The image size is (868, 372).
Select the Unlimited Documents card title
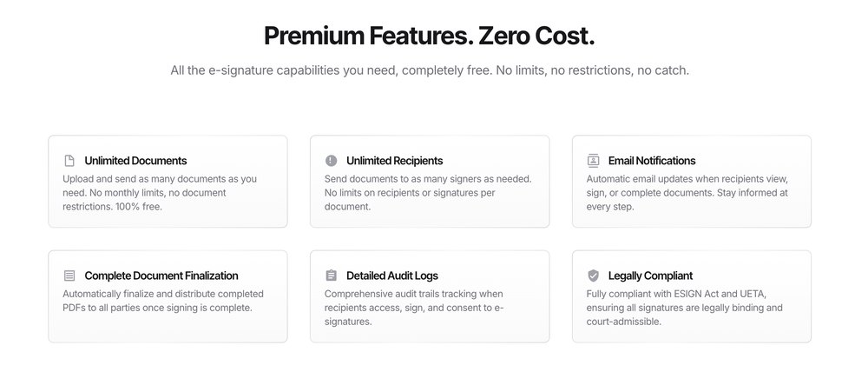click(x=135, y=161)
